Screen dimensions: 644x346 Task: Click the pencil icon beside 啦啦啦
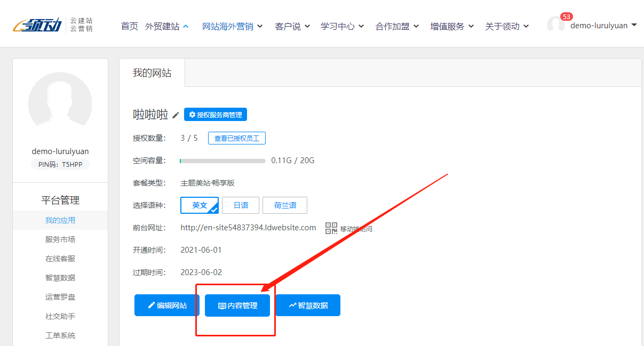click(176, 115)
